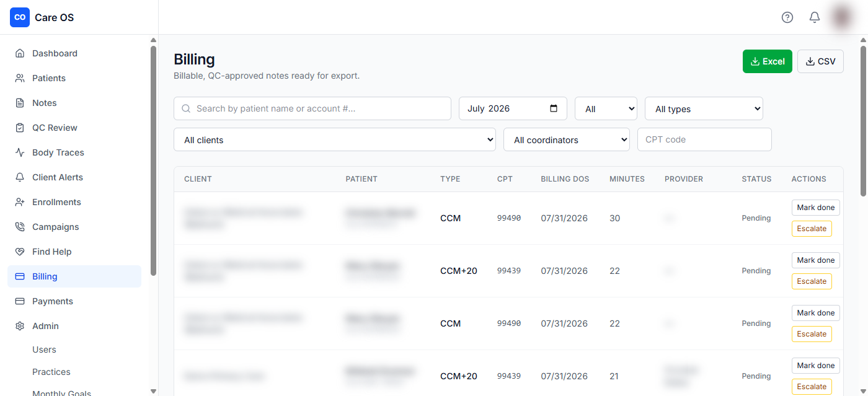Click the Client Alerts bell icon
The width and height of the screenshot is (868, 396).
pyautogui.click(x=20, y=177)
